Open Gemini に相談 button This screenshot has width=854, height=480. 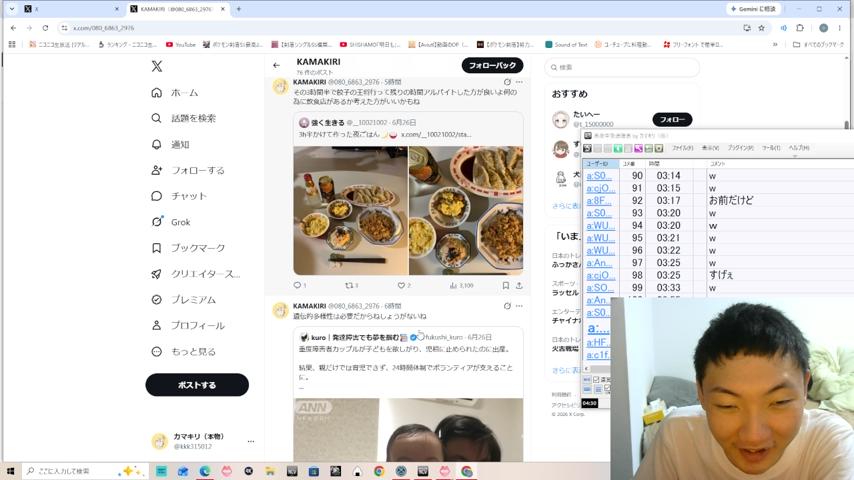point(754,9)
